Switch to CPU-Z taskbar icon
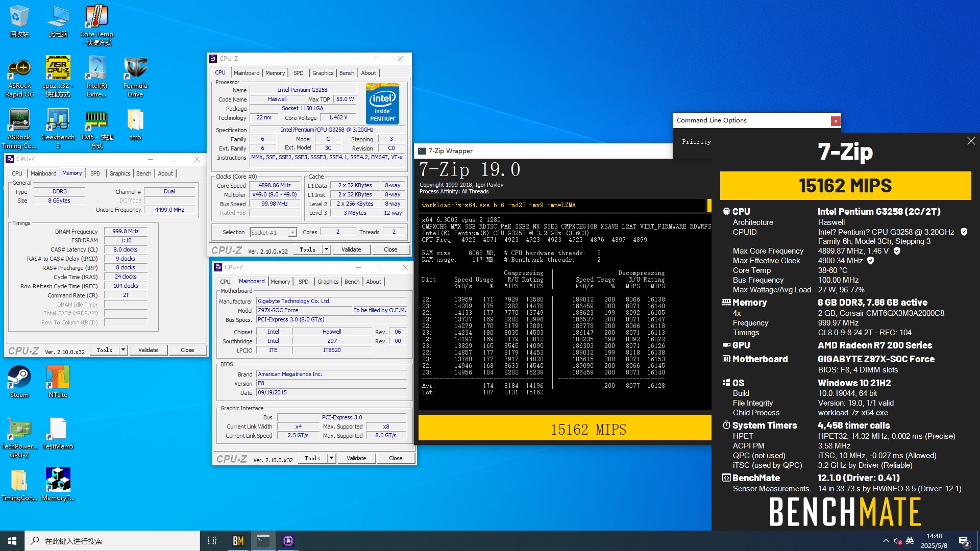Screen dimensions: 980x551 pyautogui.click(x=288, y=541)
